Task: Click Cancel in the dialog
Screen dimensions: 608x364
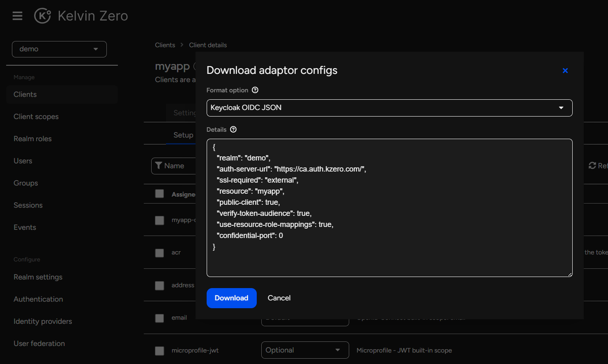Action: pos(279,298)
